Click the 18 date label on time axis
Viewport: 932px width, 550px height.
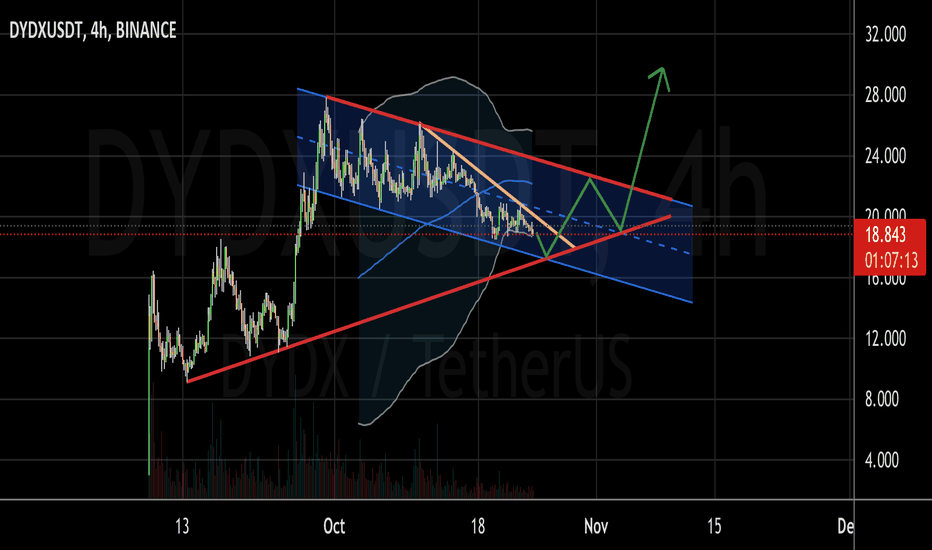pos(478,526)
